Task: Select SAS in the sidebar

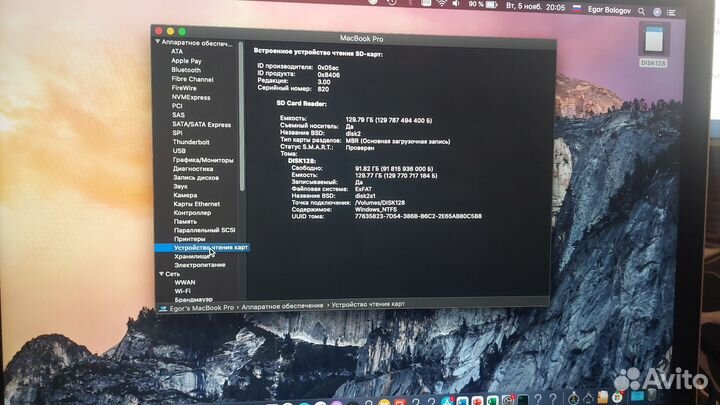Action: coord(178,115)
